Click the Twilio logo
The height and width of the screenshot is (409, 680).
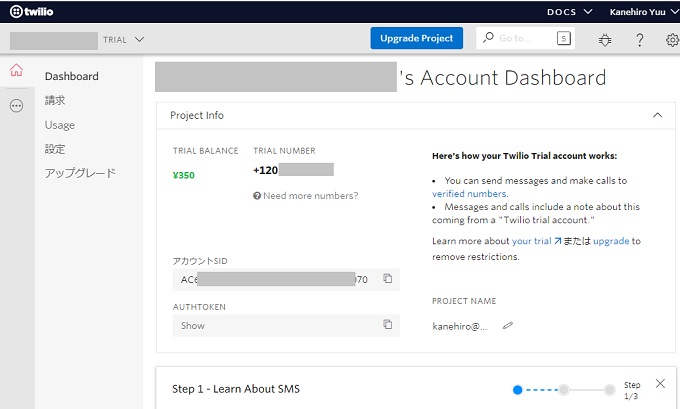tap(31, 12)
